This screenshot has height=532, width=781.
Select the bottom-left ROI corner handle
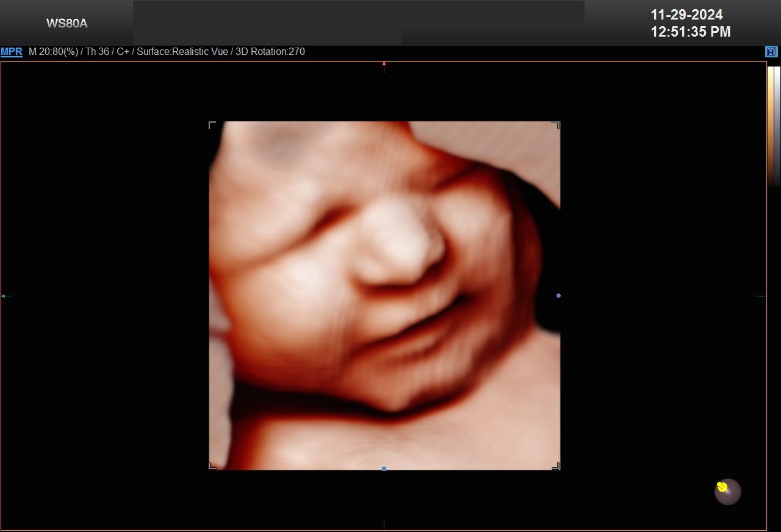click(x=212, y=465)
